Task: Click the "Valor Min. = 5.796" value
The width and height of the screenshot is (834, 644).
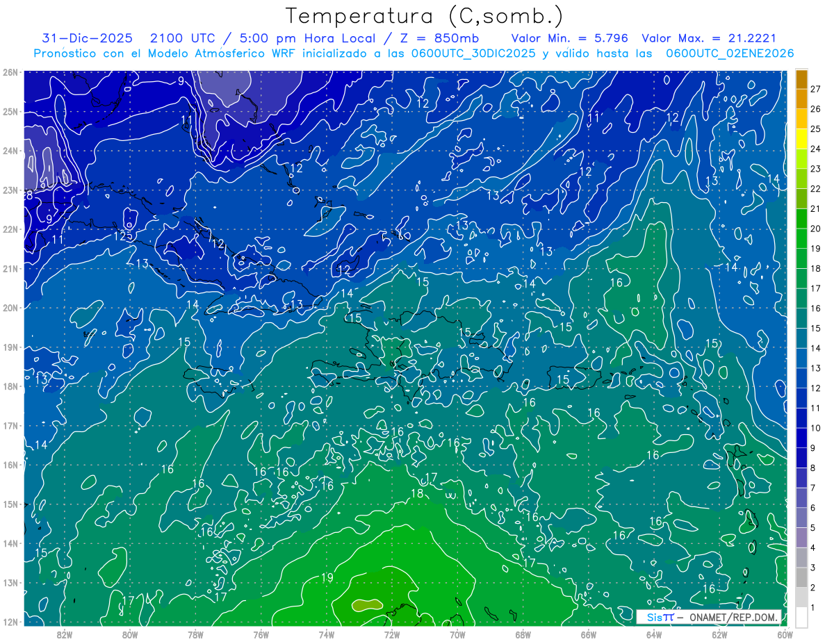Action: click(x=571, y=38)
